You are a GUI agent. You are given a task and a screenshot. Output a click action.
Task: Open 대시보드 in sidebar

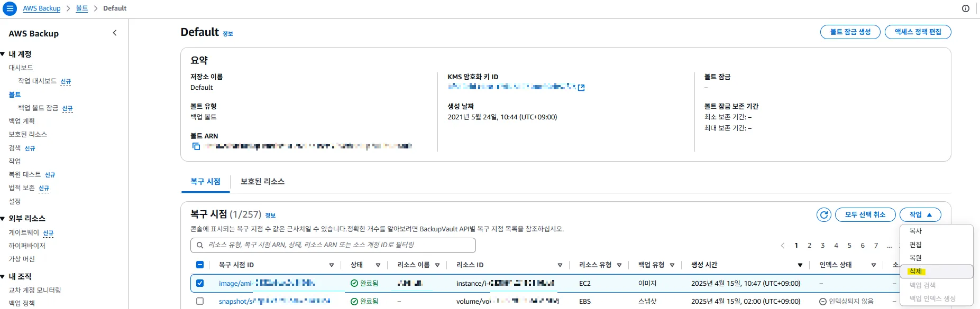21,68
